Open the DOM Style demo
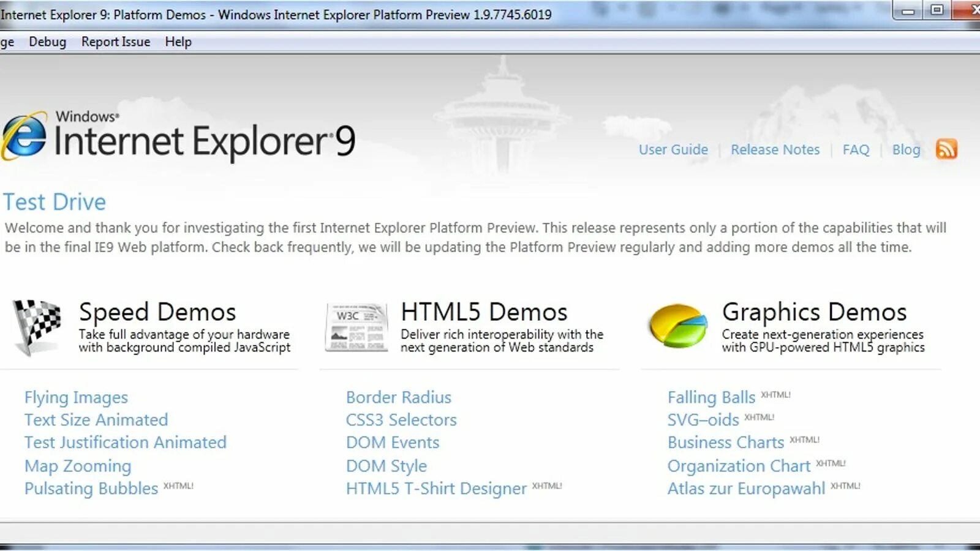980x551 pixels. [386, 466]
